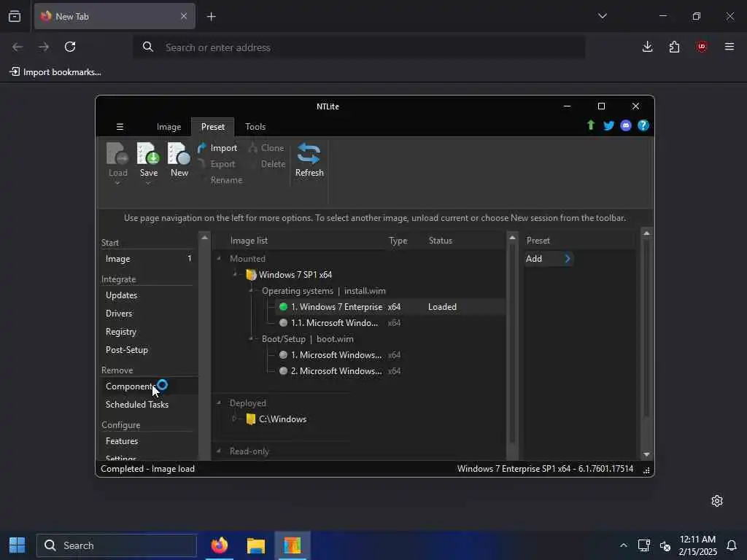
Task: Collapse the Operating systems install.wim node
Action: click(251, 290)
